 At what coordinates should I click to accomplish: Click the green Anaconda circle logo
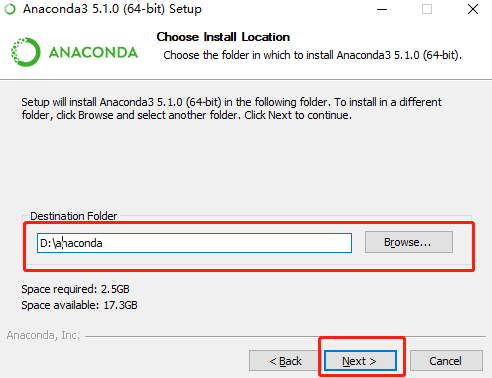(x=25, y=52)
